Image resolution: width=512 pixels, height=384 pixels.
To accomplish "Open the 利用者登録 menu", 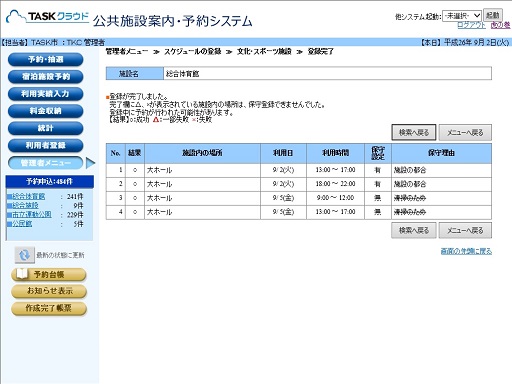I will [x=45, y=145].
